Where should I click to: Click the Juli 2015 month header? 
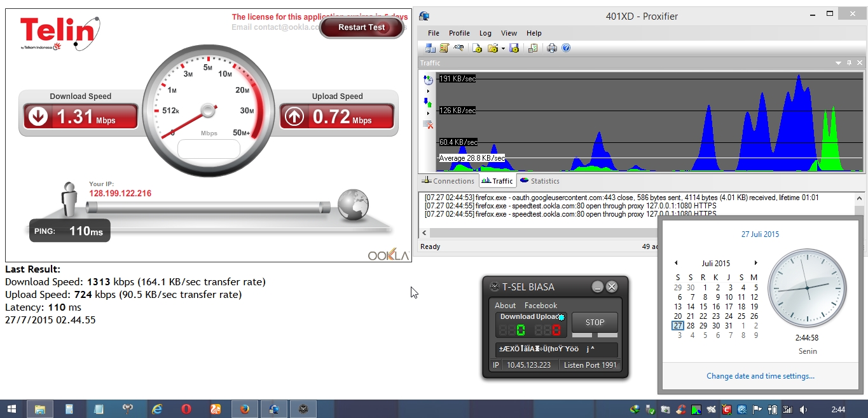pyautogui.click(x=716, y=263)
